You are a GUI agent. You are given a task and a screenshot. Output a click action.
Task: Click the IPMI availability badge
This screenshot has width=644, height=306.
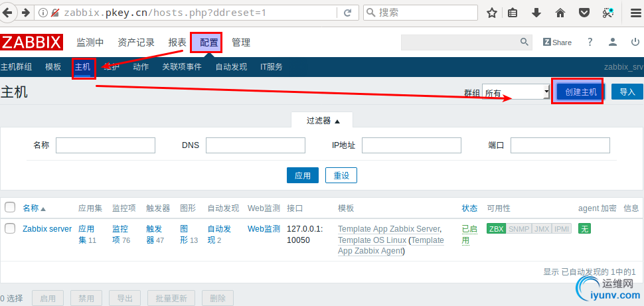[562, 229]
